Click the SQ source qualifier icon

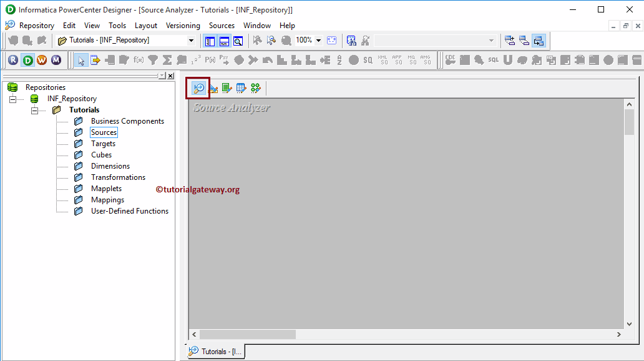368,61
